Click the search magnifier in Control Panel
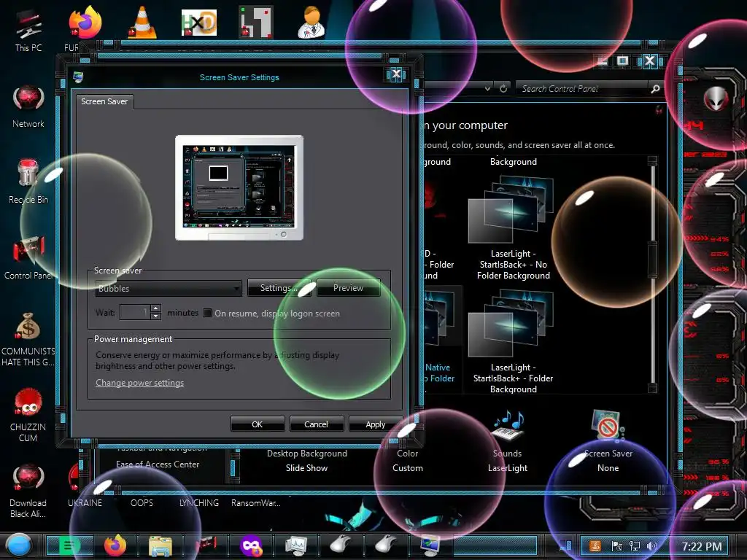Screen dimensions: 747x560 (x=656, y=88)
